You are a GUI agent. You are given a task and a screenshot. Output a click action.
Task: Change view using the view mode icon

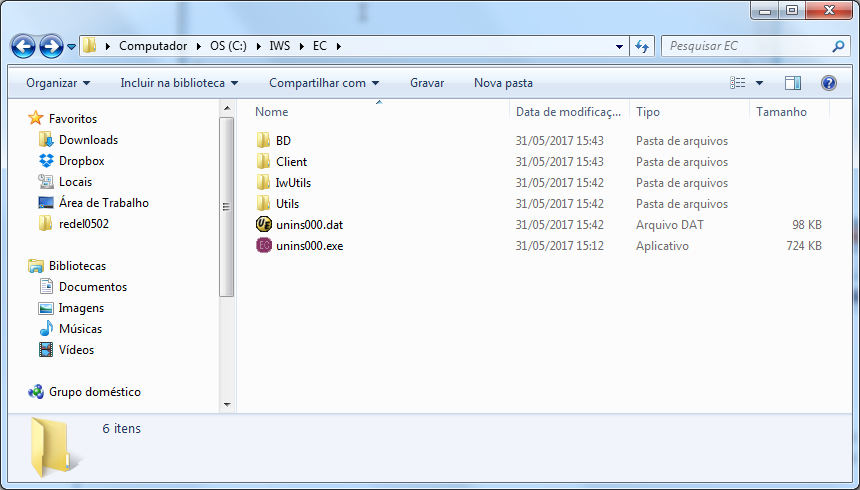738,83
